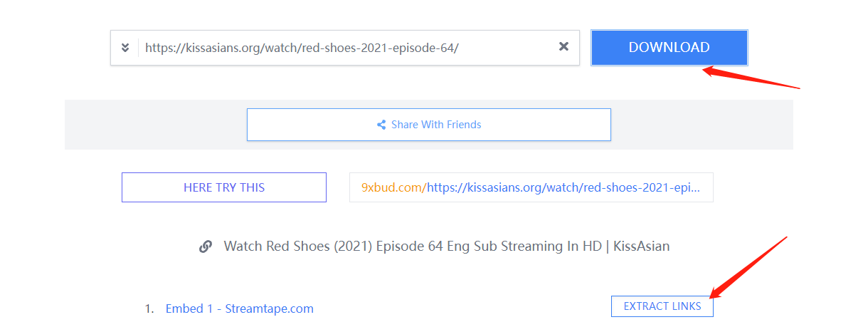This screenshot has height=332, width=868.
Task: Click list number 1 before Embed 1
Action: [149, 308]
